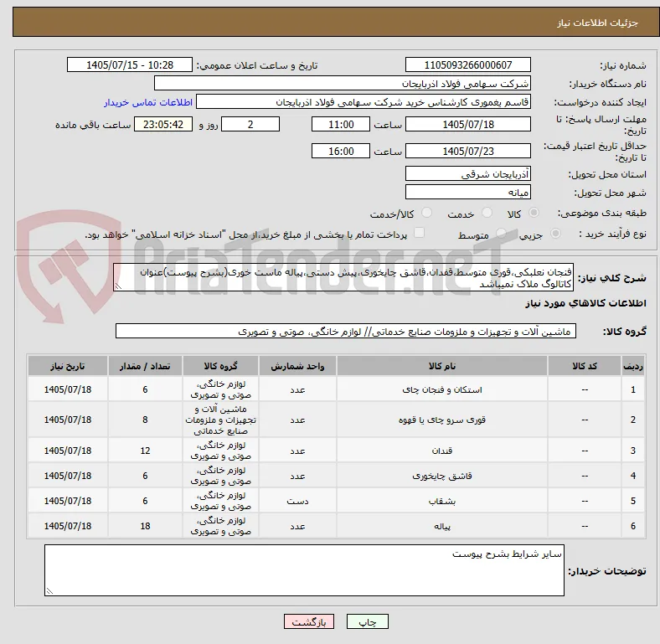Screen dimensions: 660x644
Task: Click row item بشقاب
Action: tap(442, 502)
